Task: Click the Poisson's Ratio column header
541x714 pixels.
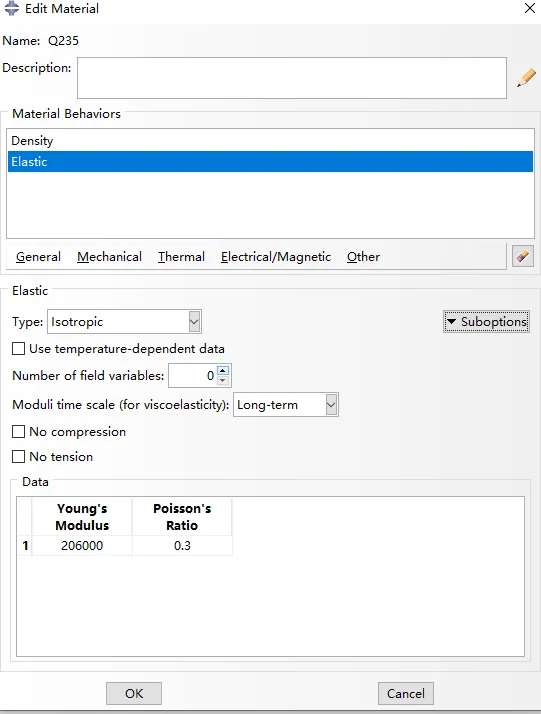Action: 182,517
